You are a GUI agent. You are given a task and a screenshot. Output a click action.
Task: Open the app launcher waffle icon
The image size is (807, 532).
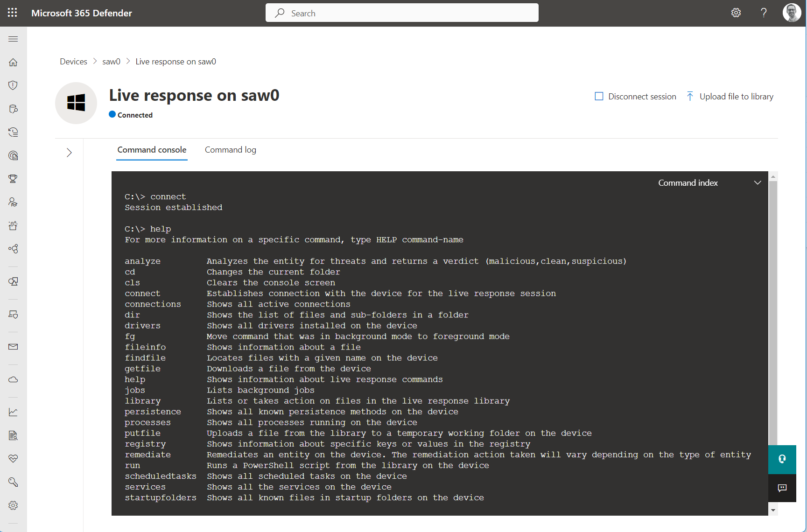pyautogui.click(x=13, y=13)
